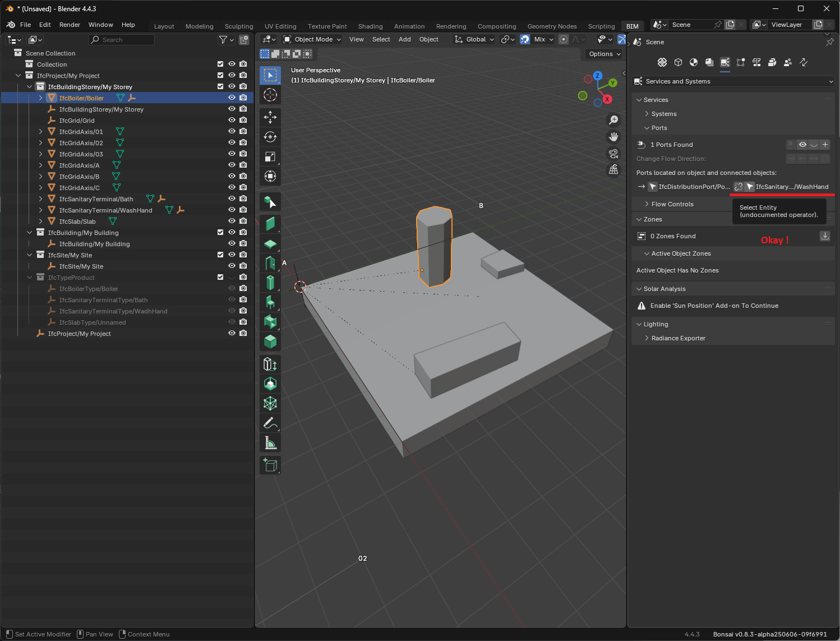
Task: Open the Services and Systems panel dropdown
Action: [733, 81]
